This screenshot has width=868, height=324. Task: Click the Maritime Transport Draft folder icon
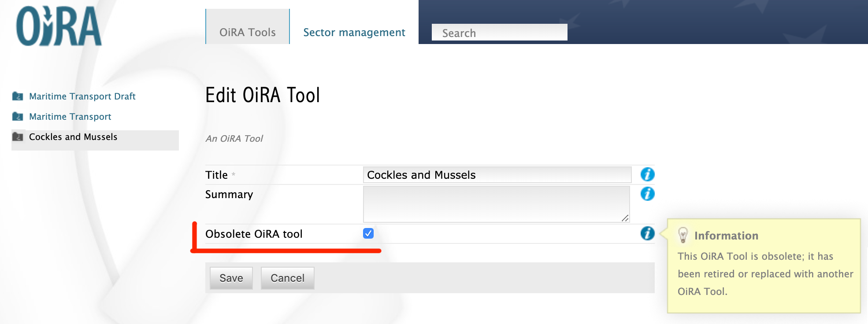tap(18, 96)
